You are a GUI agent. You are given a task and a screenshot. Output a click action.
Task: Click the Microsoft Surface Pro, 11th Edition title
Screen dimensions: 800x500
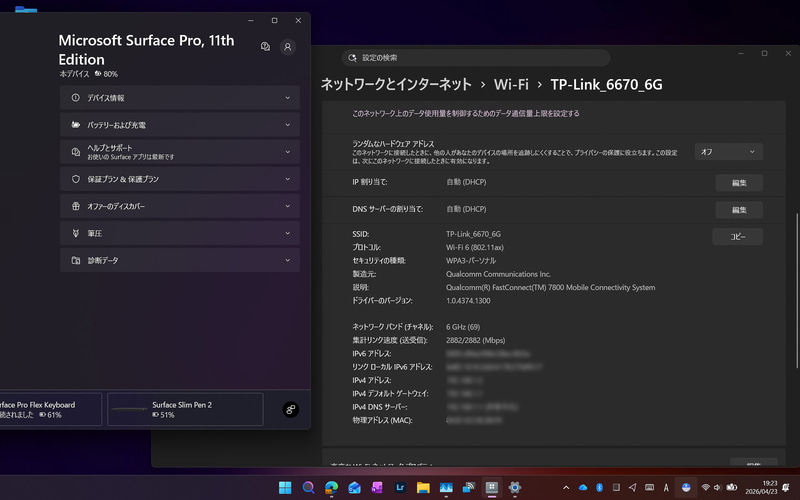click(x=146, y=49)
